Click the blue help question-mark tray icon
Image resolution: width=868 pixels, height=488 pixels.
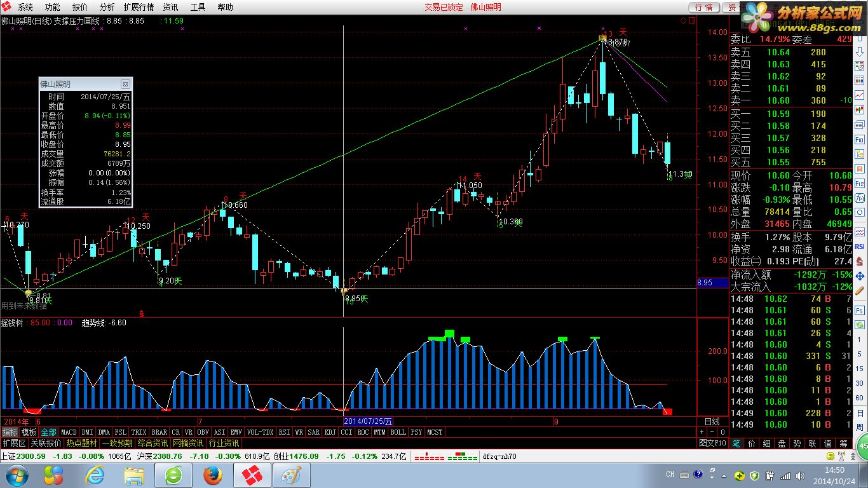(x=698, y=474)
